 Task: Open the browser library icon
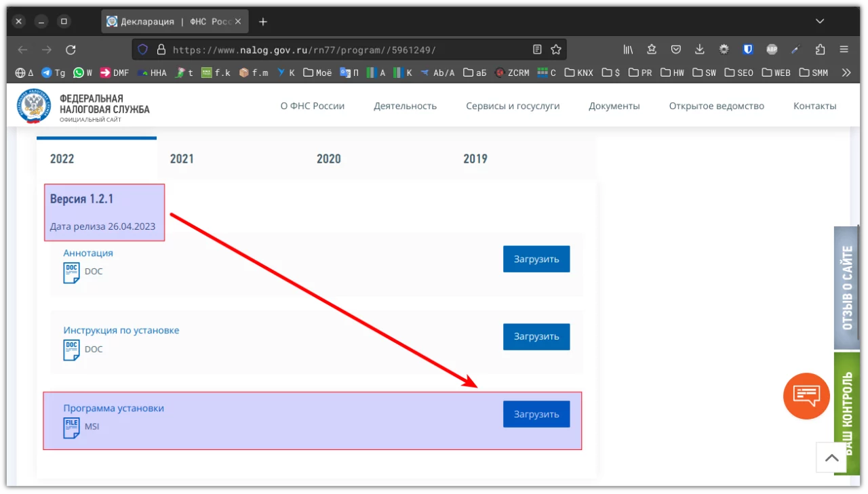click(x=628, y=49)
